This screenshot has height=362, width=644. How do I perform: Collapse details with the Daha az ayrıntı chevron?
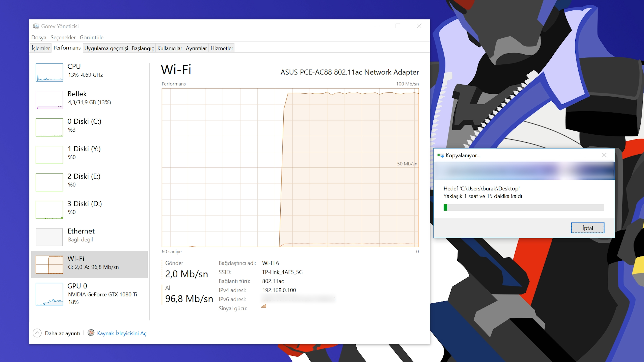pos(37,333)
